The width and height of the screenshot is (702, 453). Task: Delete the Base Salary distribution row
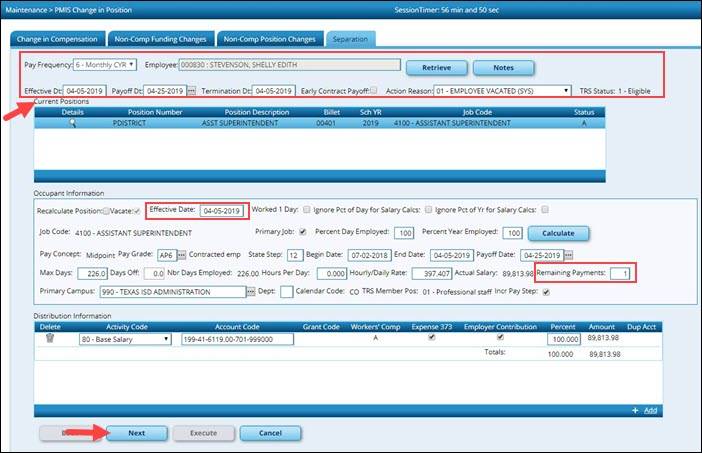click(x=50, y=339)
